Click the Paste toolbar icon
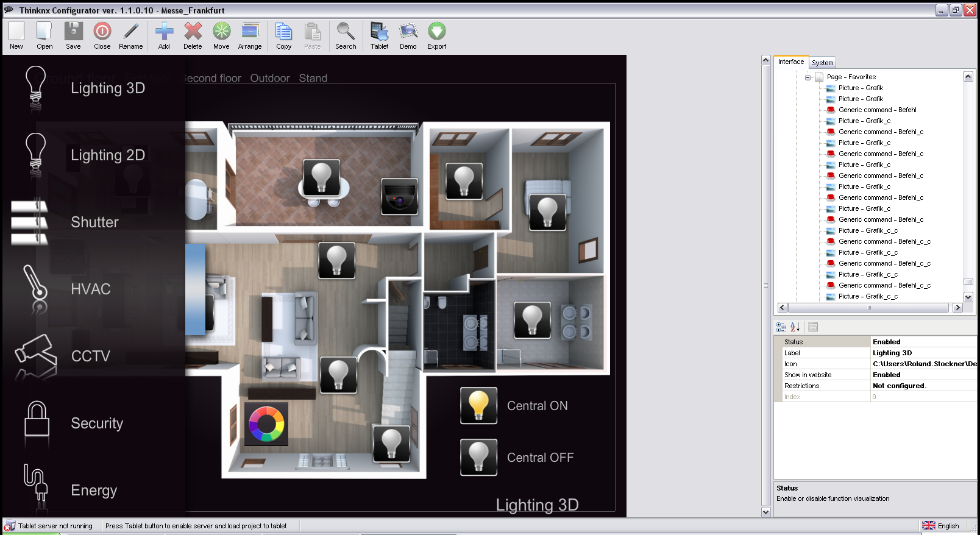 click(312, 35)
